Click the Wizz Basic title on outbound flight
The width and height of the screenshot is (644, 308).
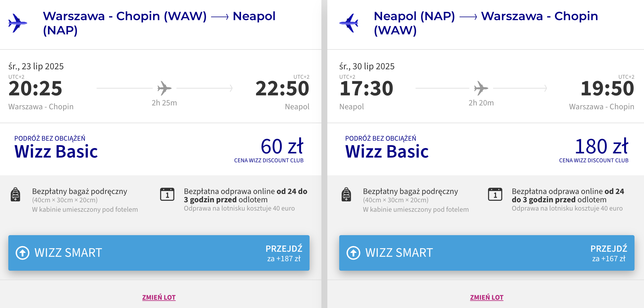56,152
